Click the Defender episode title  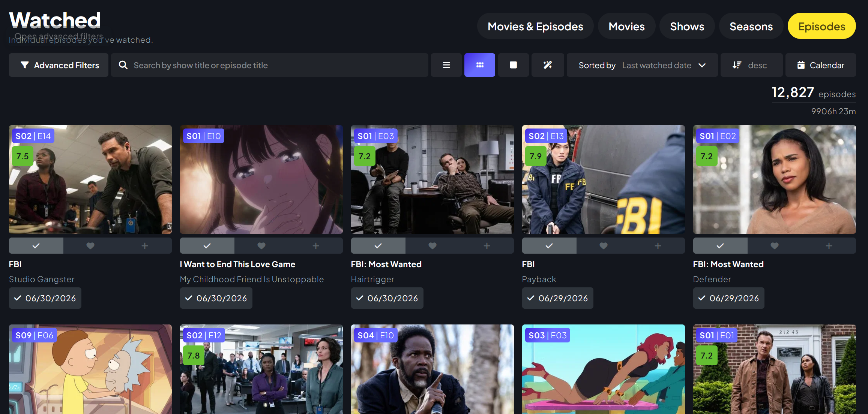712,279
